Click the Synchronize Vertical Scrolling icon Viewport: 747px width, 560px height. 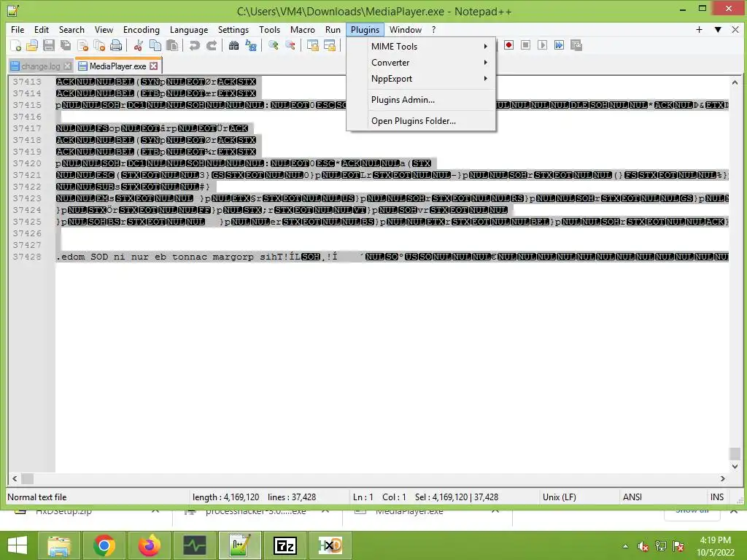(312, 46)
